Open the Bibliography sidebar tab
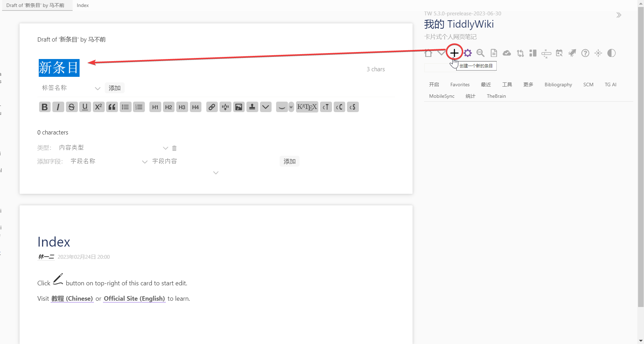Viewport: 644px width, 344px height. tap(558, 85)
